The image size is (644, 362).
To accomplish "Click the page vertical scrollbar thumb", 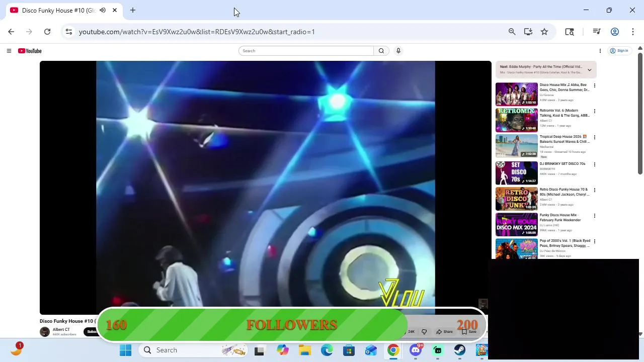I will point(640,113).
